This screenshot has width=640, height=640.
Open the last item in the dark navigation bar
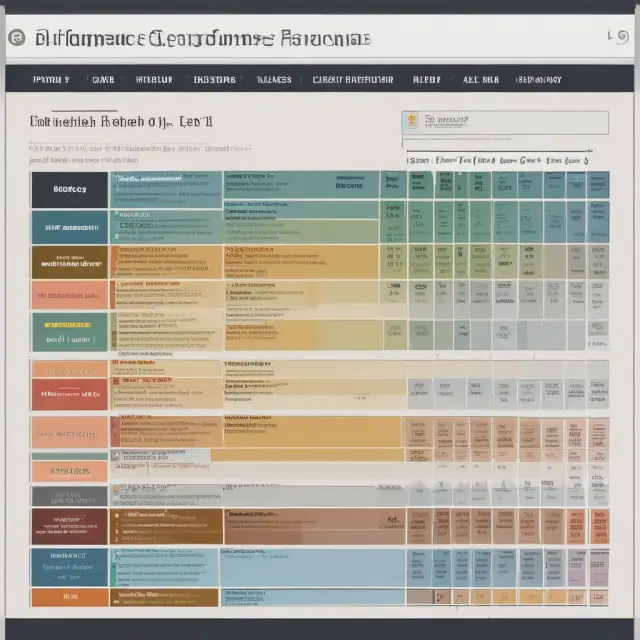539,80
